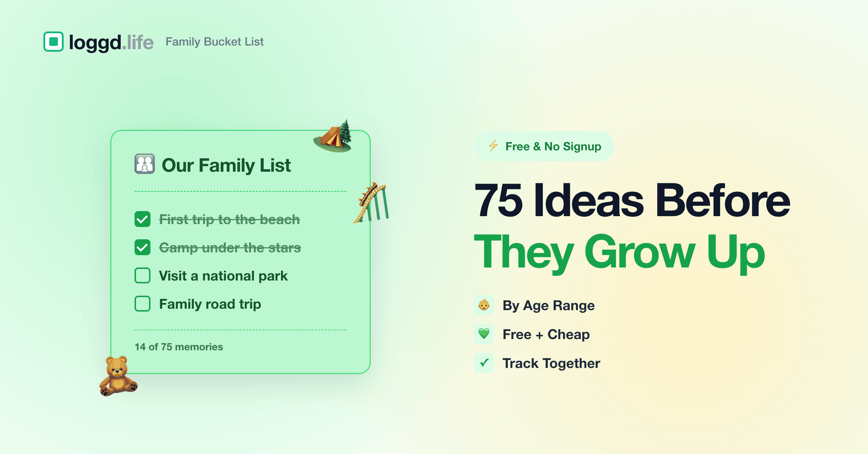The image size is (868, 454).
Task: Click the By Age Range feature label
Action: [x=549, y=306]
